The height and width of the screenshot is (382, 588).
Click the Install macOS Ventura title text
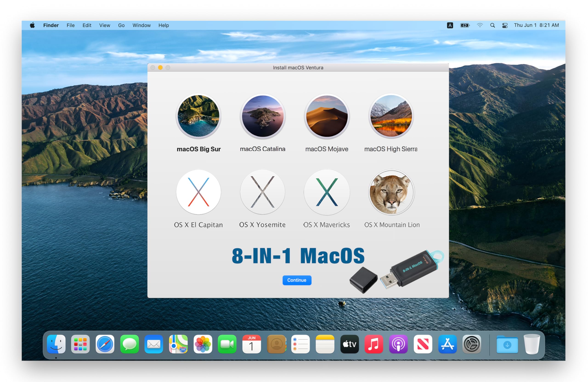(298, 68)
